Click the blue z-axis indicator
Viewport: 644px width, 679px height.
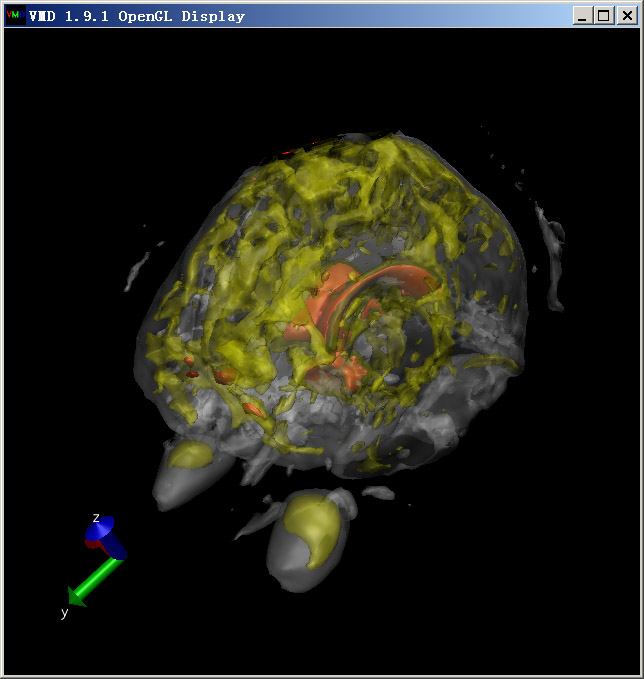(x=106, y=536)
